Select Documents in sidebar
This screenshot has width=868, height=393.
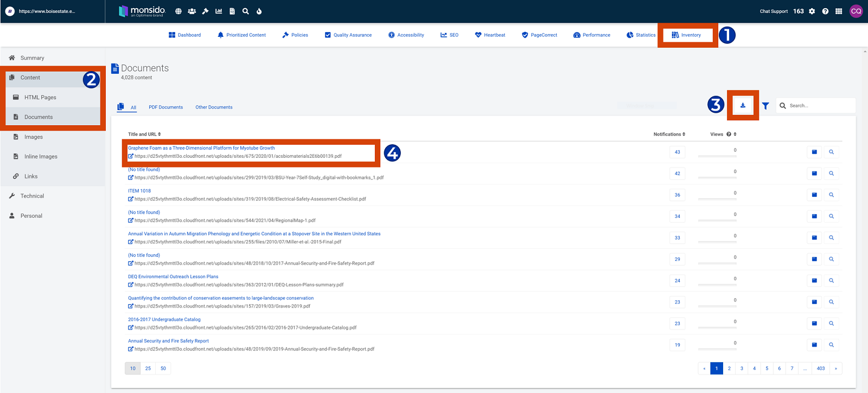click(x=53, y=117)
